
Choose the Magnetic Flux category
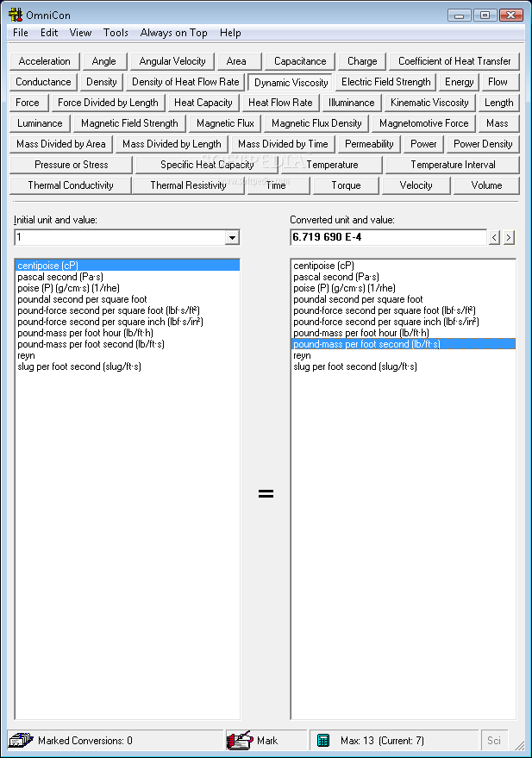click(225, 124)
